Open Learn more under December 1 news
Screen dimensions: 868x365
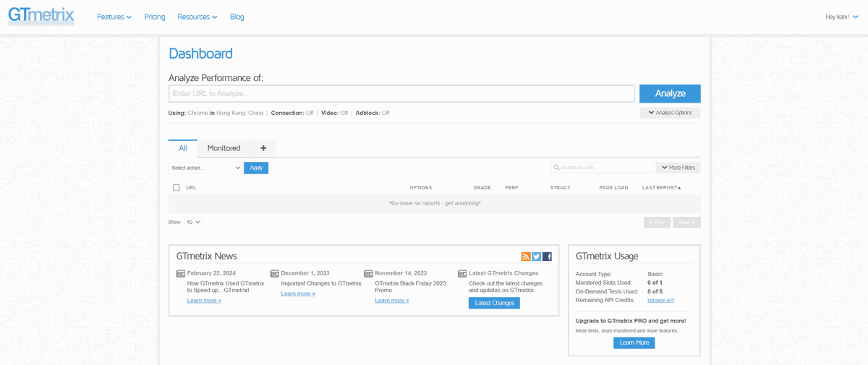point(298,293)
